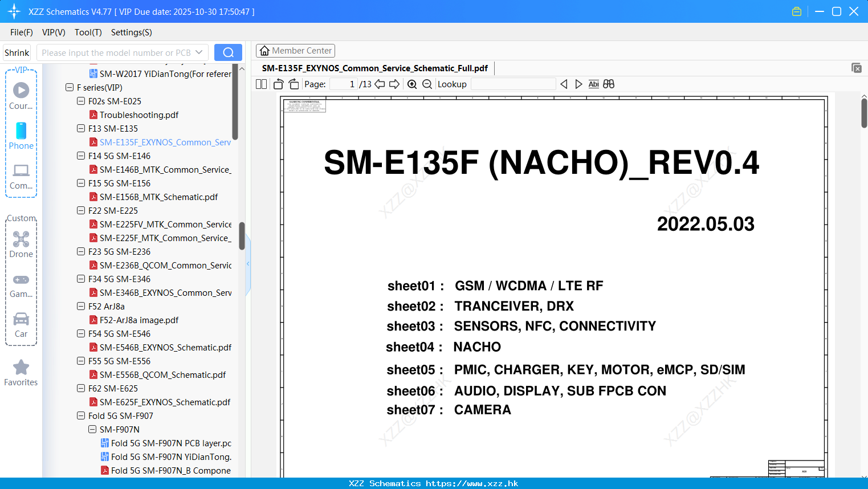868x489 pixels.
Task: Open the model number dropdown arrow
Action: (x=199, y=52)
